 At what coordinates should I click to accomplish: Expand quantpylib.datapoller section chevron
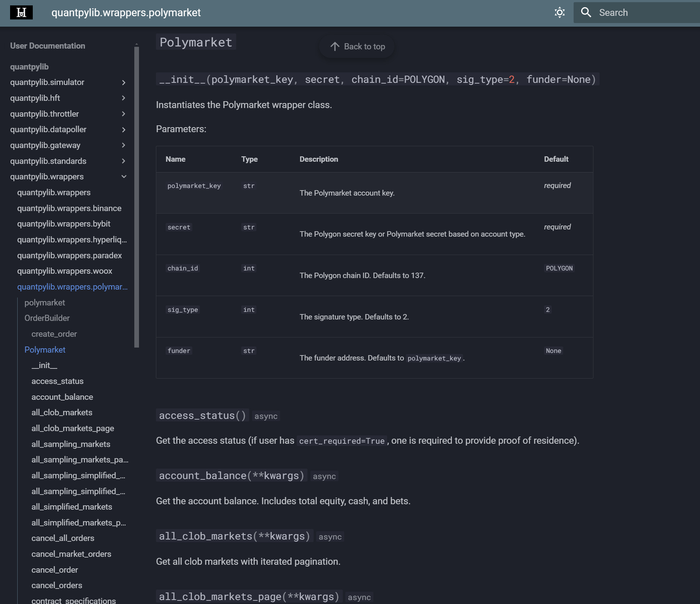124,130
